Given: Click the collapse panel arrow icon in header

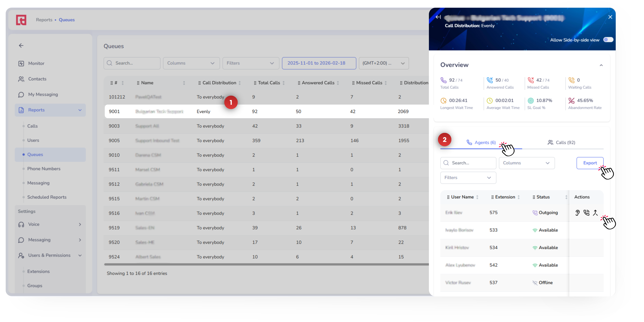Looking at the screenshot, I should (x=438, y=17).
